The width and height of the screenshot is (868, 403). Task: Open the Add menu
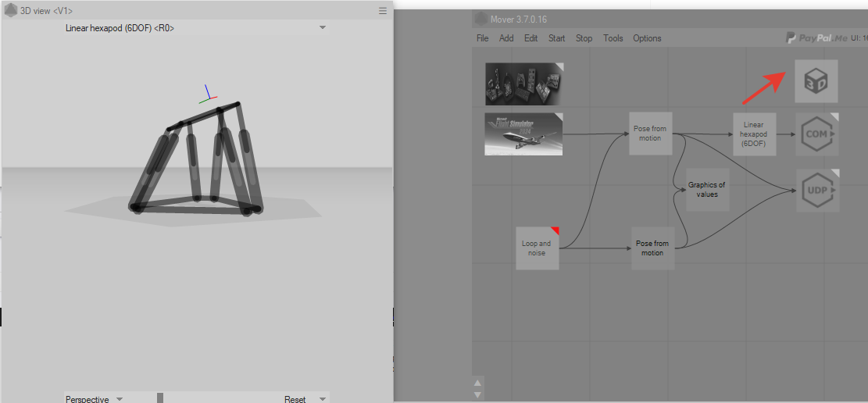pos(506,38)
